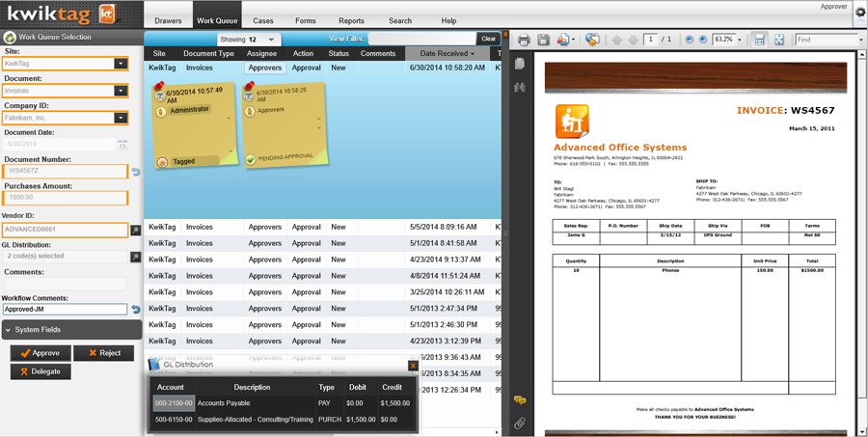
Task: Select row received 5/5/2014 8:09:16 AM
Action: click(323, 227)
